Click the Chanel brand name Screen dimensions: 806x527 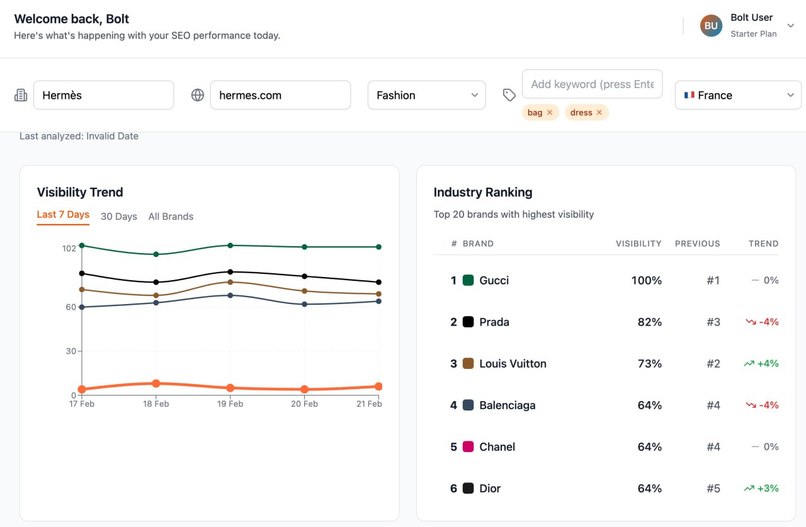click(x=497, y=447)
